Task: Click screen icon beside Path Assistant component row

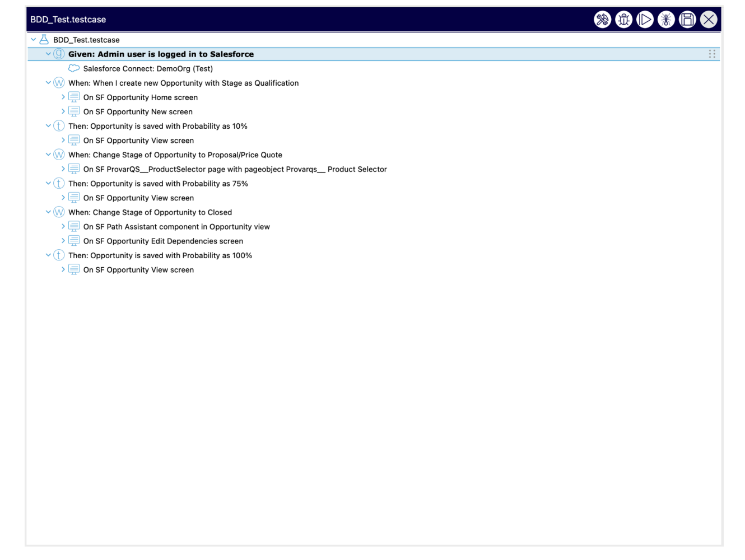Action: (74, 226)
